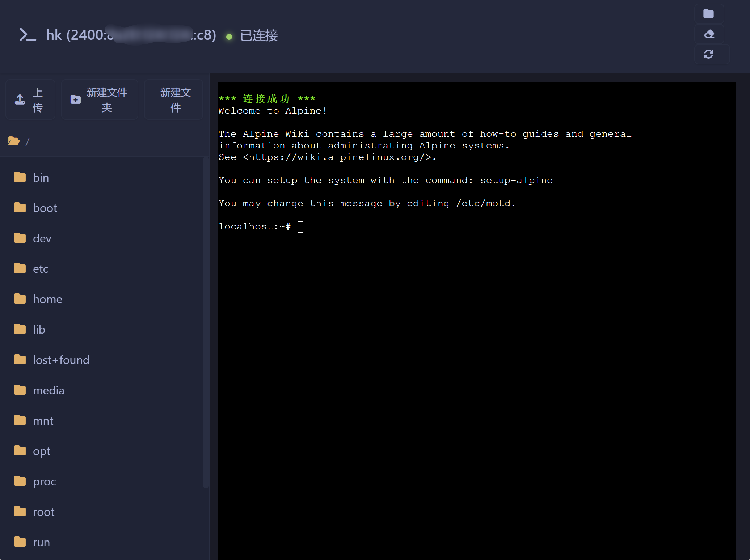Screen dimensions: 750x560
Task: Click the "/" root path label
Action: [x=27, y=141]
